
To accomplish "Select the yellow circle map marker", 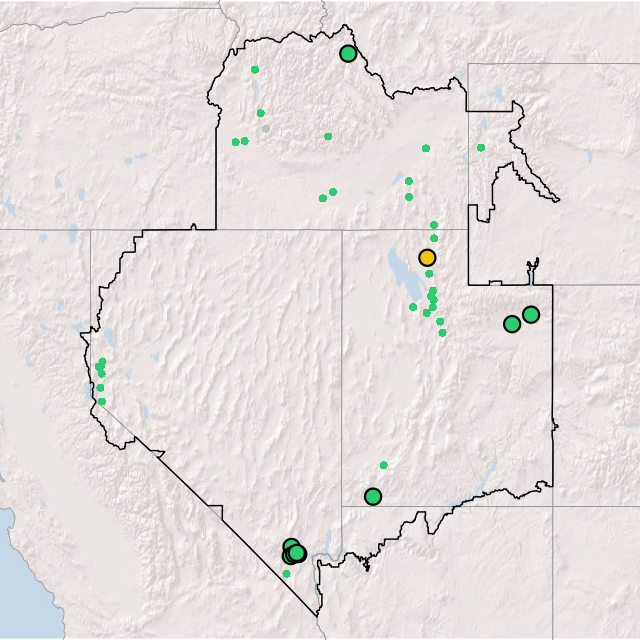I will tap(427, 258).
